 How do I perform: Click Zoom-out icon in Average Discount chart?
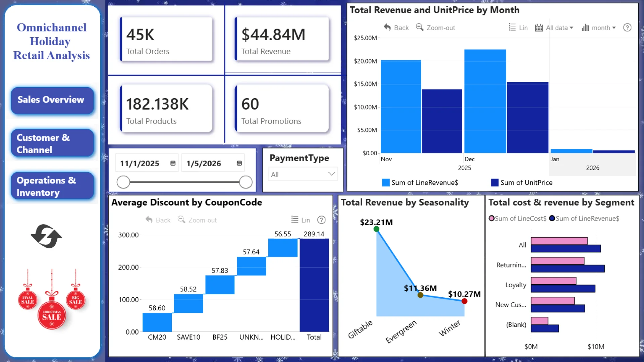coord(181,220)
